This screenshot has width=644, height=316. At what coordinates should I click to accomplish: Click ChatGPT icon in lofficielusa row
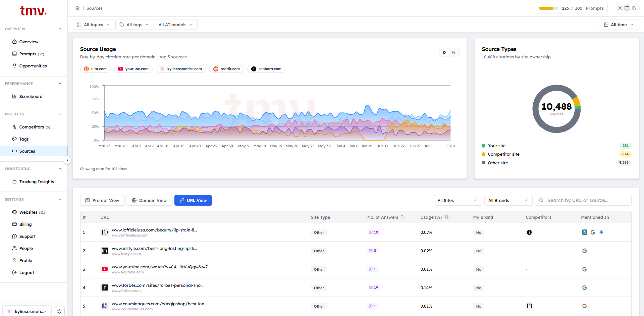point(585,232)
